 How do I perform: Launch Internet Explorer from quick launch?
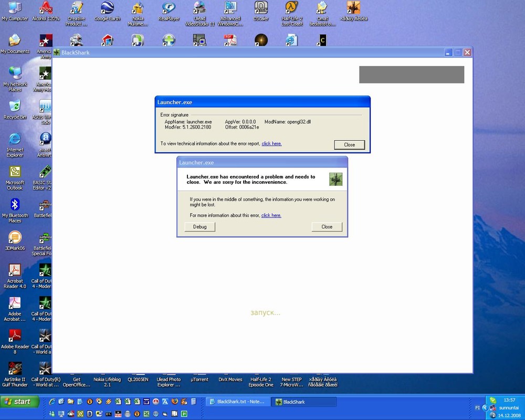[51, 402]
